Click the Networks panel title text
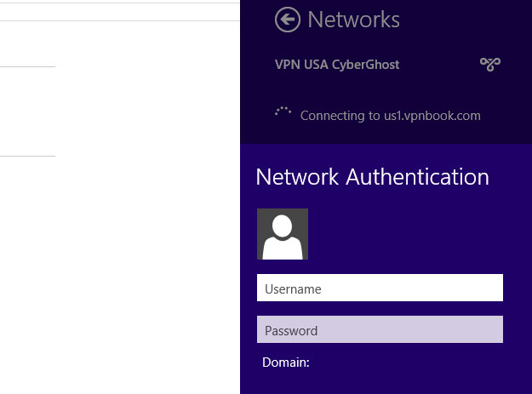 point(353,20)
